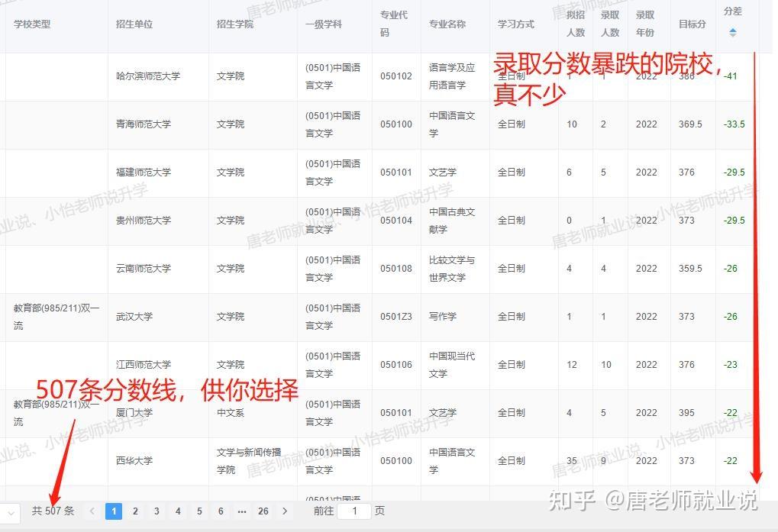Open page 5 in pagination

click(x=199, y=511)
